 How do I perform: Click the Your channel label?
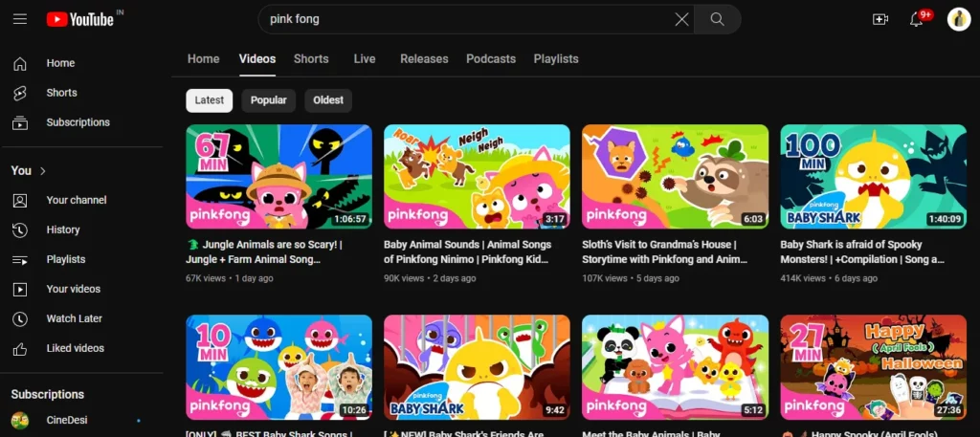(77, 201)
